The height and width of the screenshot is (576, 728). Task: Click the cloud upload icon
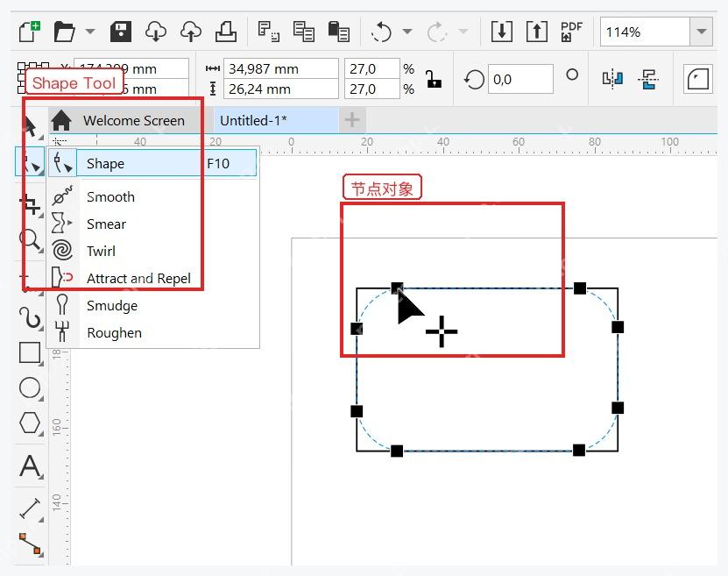click(191, 32)
